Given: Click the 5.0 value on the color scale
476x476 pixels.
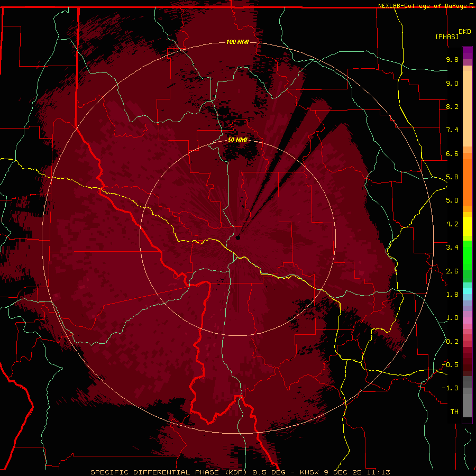Looking at the screenshot, I should coord(452,200).
